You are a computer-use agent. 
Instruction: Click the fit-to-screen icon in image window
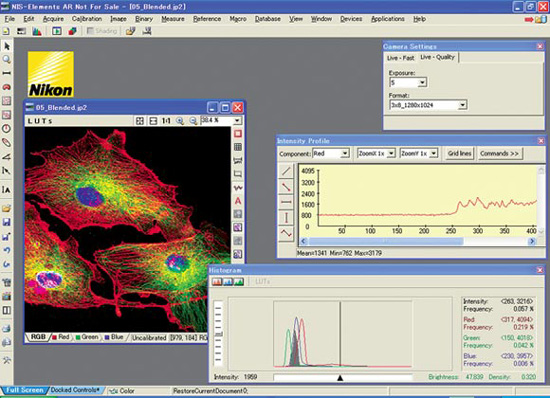click(140, 121)
